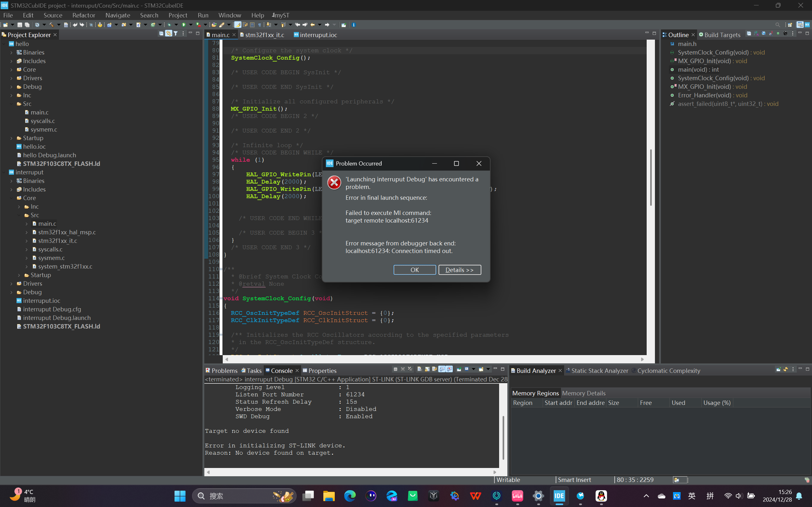Toggle Link with Editor in Project Explorer
812x507 pixels.
point(168,34)
